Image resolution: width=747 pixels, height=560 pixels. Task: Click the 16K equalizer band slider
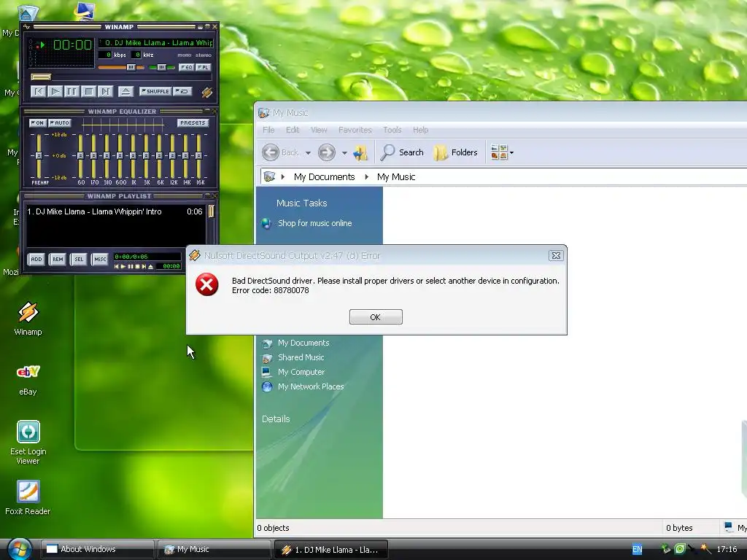coord(198,156)
